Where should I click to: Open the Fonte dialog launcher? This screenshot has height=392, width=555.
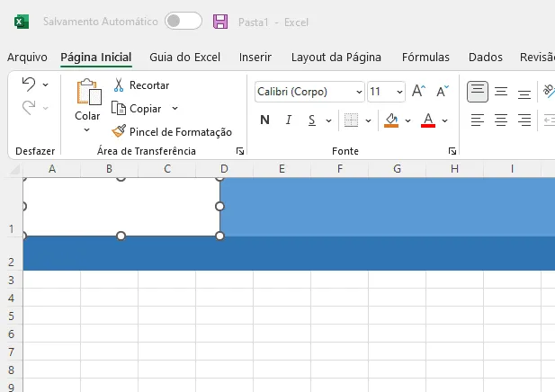tap(452, 151)
